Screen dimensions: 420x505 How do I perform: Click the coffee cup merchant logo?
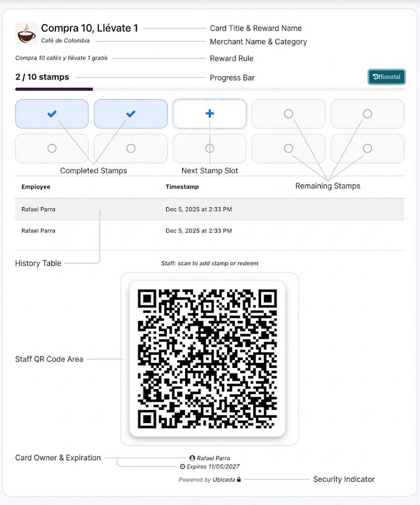(x=27, y=33)
